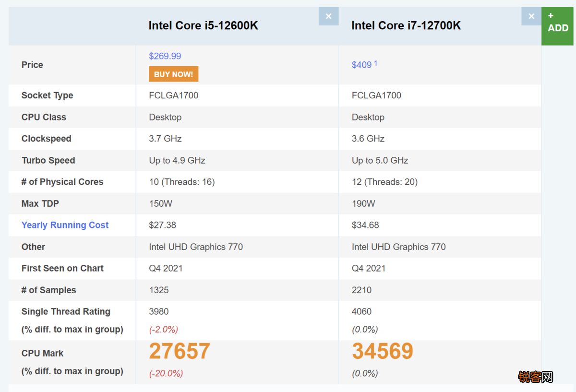The height and width of the screenshot is (392, 576).
Task: Remove the Intel Core i5-12600K column
Action: pyautogui.click(x=328, y=16)
